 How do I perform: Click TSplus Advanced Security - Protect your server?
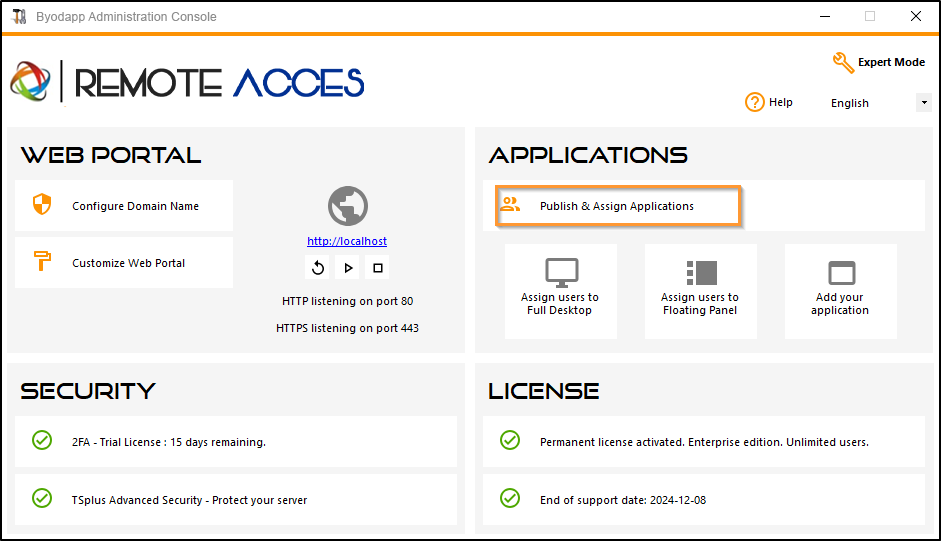(189, 500)
